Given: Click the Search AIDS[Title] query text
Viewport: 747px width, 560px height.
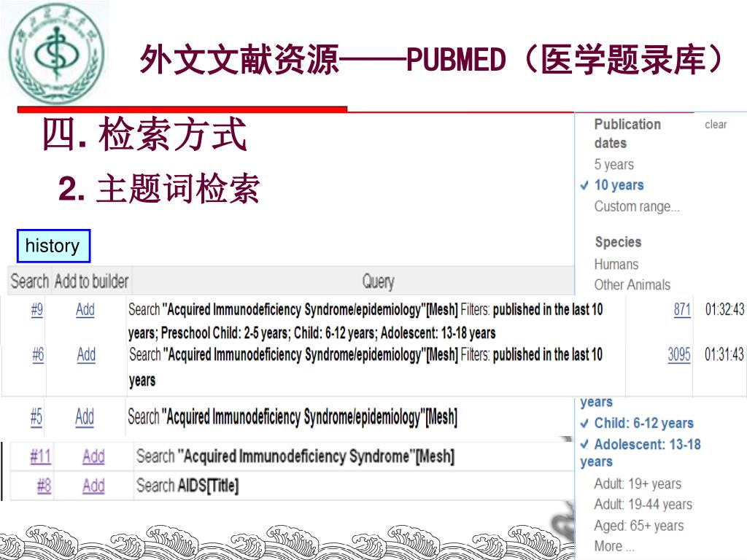Looking at the screenshot, I should pyautogui.click(x=187, y=486).
